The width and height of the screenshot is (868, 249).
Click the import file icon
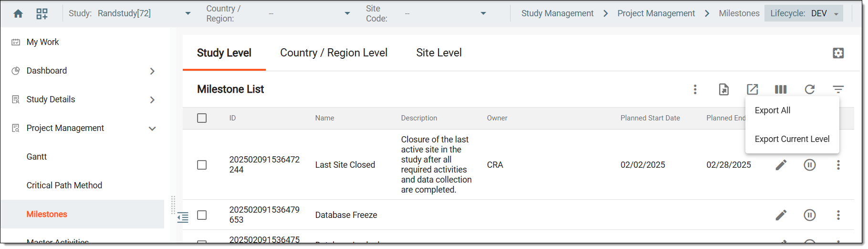pyautogui.click(x=724, y=89)
